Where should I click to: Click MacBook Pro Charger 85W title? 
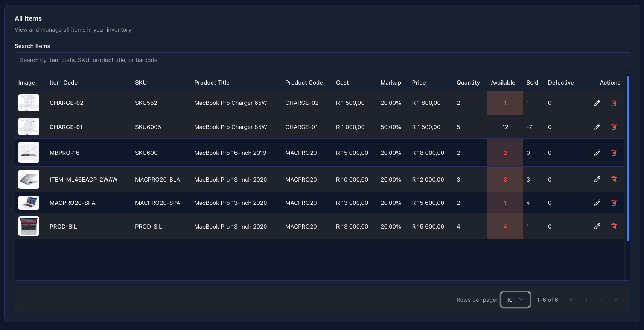coord(231,127)
